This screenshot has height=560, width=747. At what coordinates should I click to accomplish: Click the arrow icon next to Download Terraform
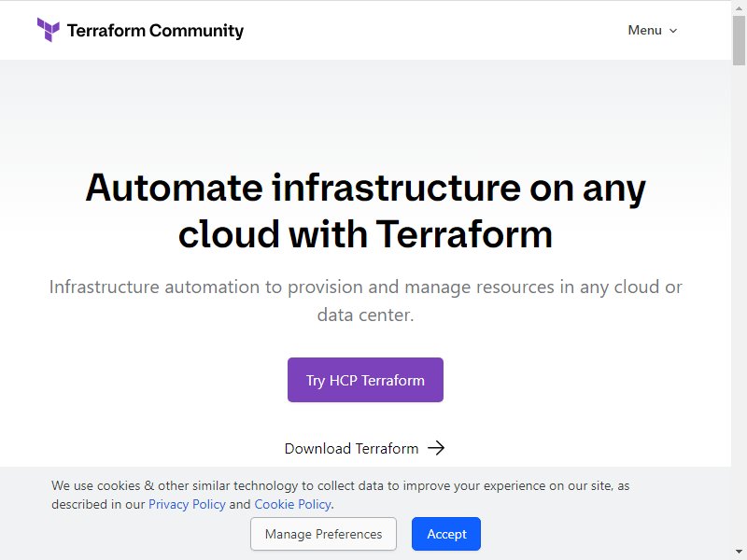coord(436,448)
